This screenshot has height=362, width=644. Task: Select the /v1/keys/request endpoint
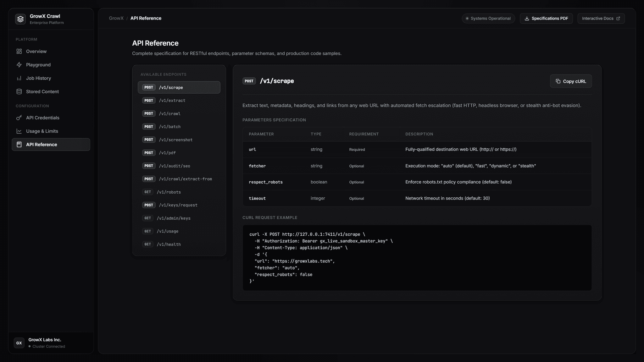(179, 205)
